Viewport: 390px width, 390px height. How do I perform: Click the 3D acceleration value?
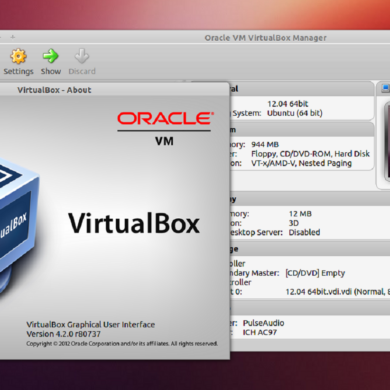point(294,223)
